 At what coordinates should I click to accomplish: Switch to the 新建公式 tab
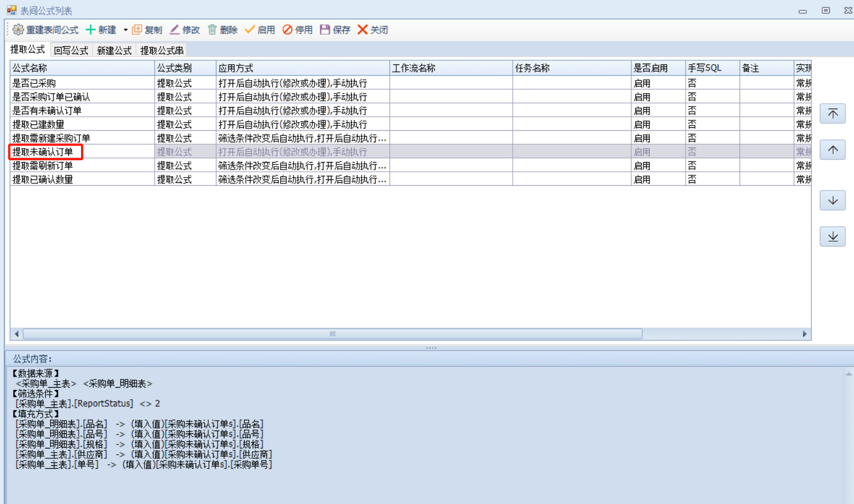coord(114,50)
